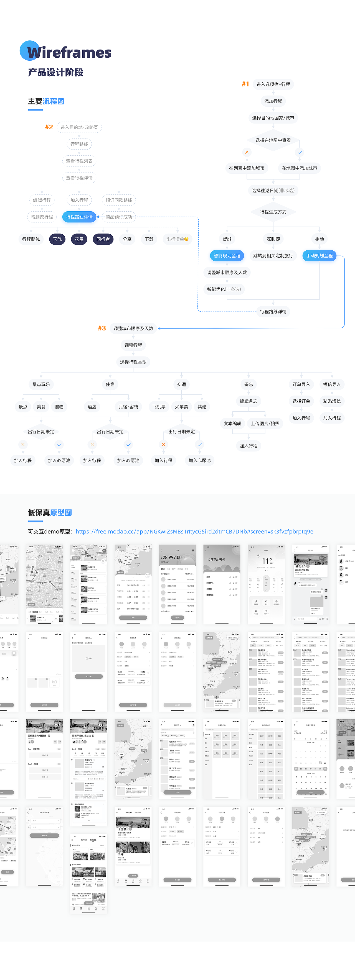The height and width of the screenshot is (980, 355).
Task: Select the 下载 node
Action: [149, 239]
